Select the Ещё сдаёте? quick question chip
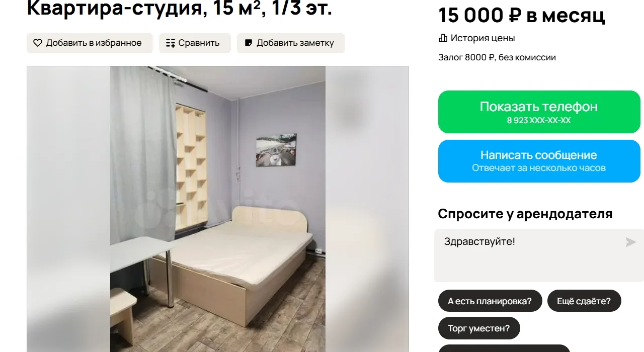This screenshot has width=644, height=352. point(584,301)
